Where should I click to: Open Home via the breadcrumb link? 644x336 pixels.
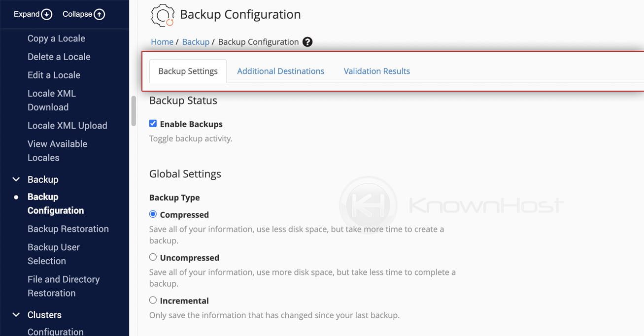[162, 41]
